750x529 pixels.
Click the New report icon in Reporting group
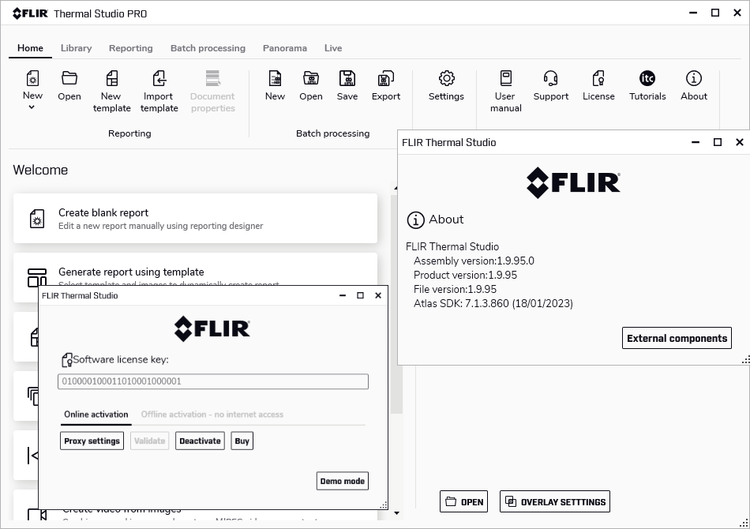coord(33,78)
